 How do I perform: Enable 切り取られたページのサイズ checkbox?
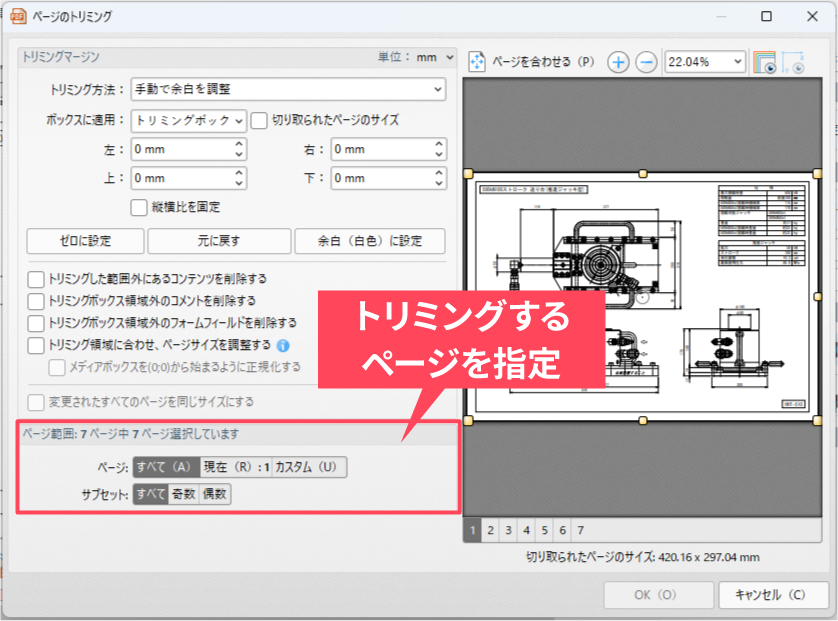point(259,120)
